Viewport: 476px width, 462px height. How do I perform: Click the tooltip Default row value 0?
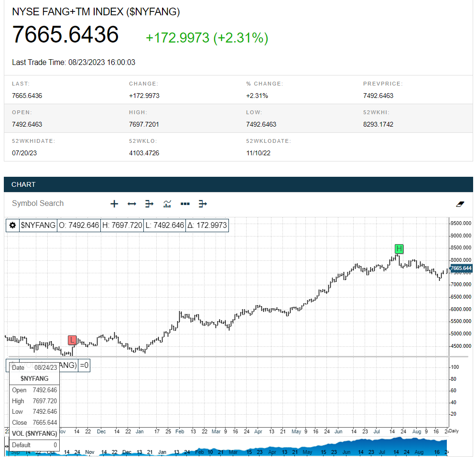(55, 445)
